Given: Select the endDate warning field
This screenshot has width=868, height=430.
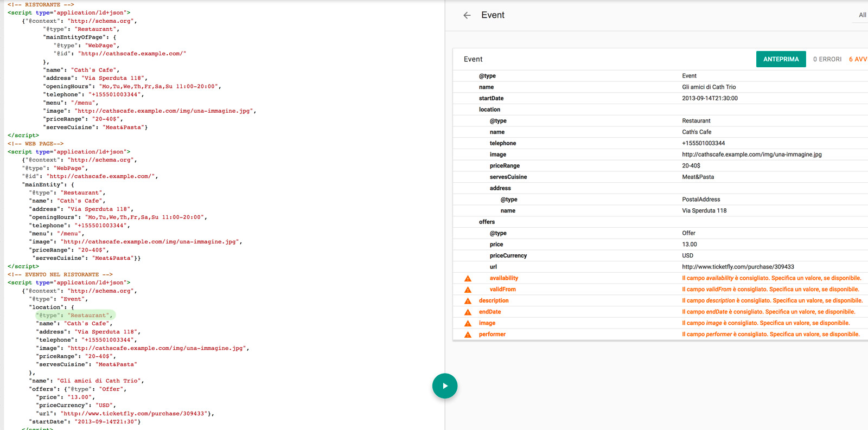Looking at the screenshot, I should [490, 312].
